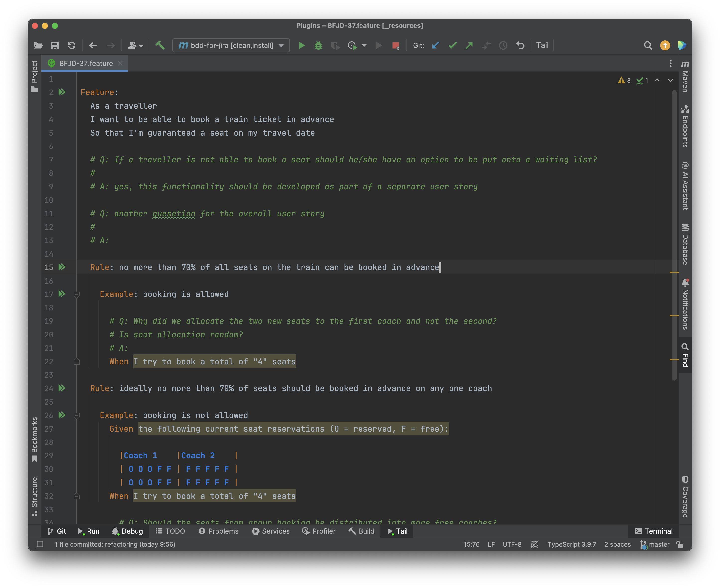Run the bdd-for-jira configuration
Screen dimensions: 720x588
(x=301, y=45)
